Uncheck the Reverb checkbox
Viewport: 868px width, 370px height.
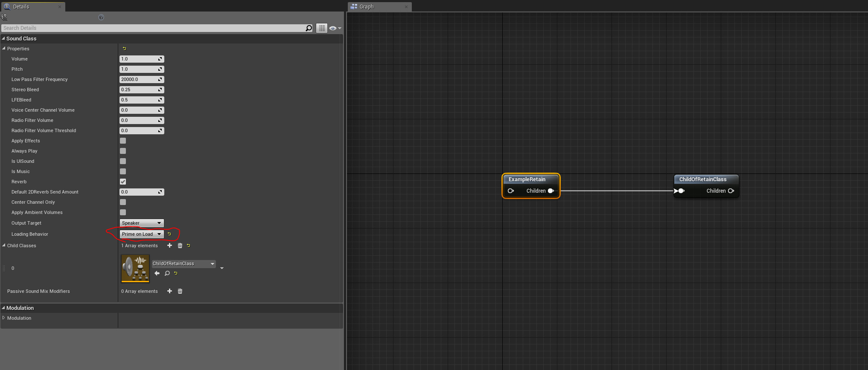click(123, 182)
